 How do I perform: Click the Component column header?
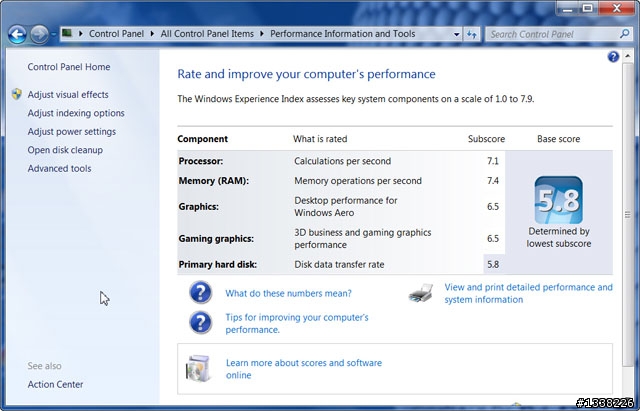(x=202, y=139)
